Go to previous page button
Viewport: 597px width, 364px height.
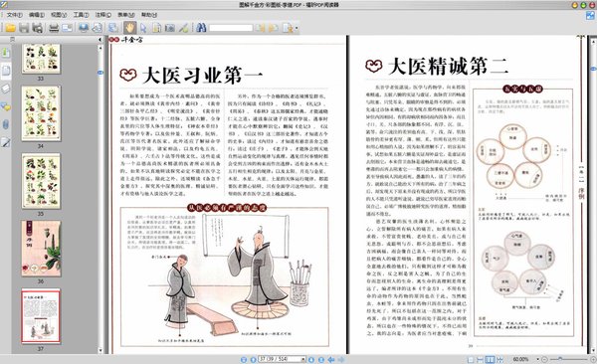[253, 359]
